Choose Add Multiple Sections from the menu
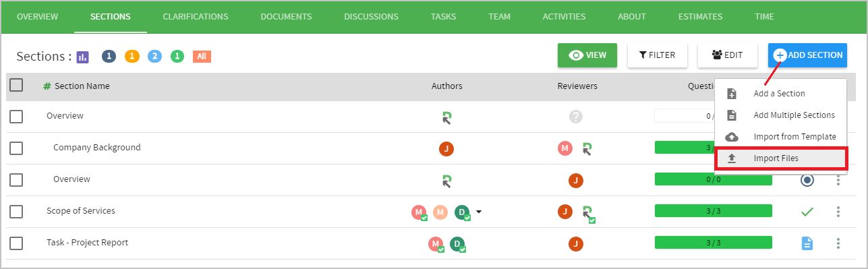Viewport: 868px width, 269px height. point(780,115)
